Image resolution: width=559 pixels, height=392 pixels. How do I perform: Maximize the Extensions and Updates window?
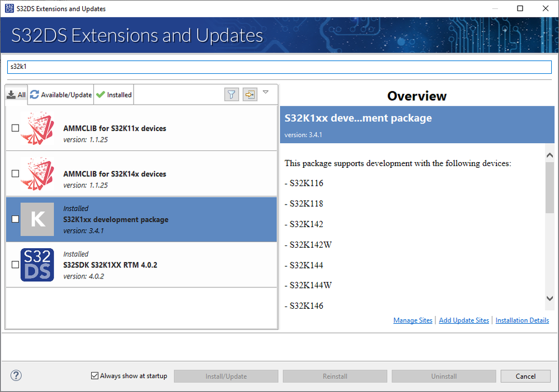[x=520, y=8]
